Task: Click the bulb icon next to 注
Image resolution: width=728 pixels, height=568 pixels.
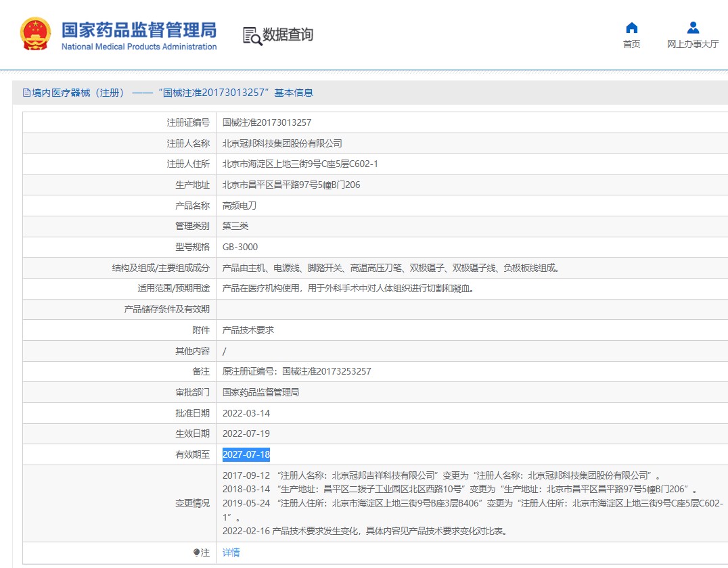Action: [x=196, y=552]
